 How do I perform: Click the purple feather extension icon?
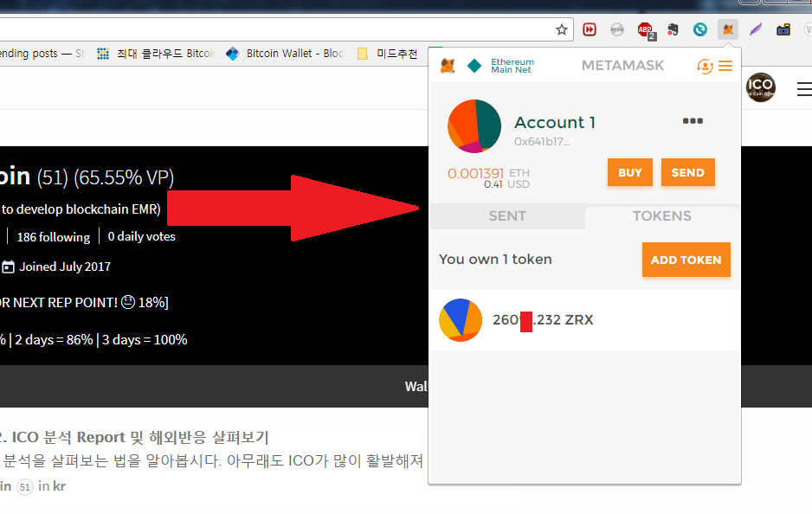pos(756,29)
